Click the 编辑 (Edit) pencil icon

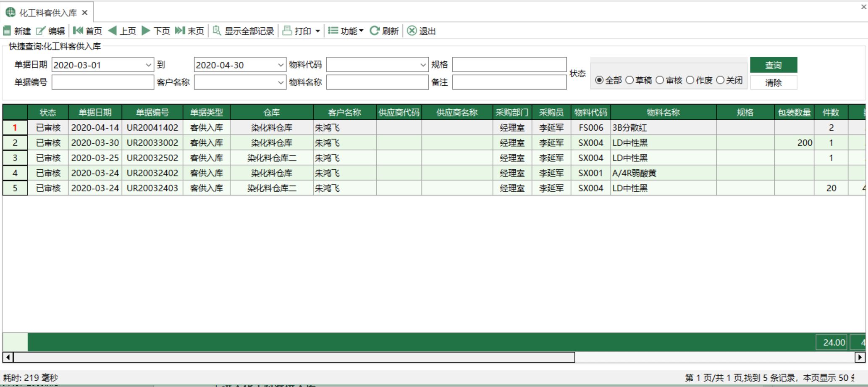point(41,31)
